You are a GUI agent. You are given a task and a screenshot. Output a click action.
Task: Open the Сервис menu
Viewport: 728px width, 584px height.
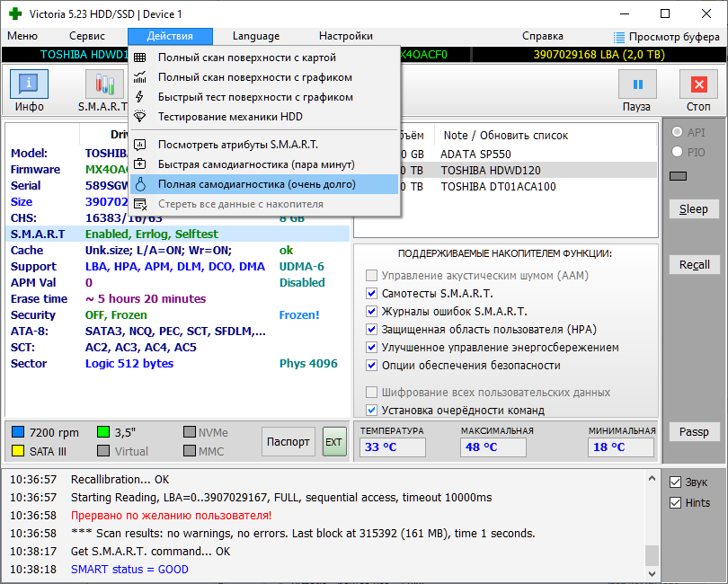87,36
